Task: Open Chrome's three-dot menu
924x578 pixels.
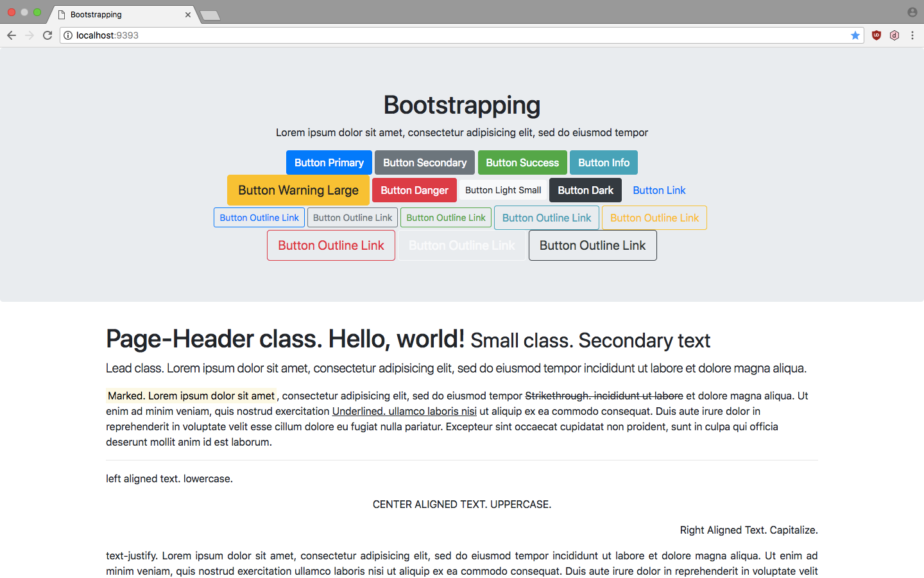Action: [912, 35]
